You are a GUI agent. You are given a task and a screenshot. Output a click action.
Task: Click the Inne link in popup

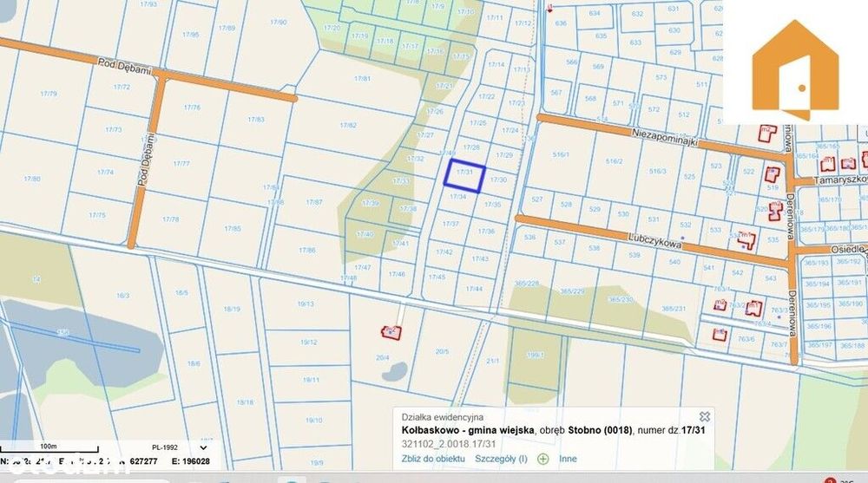click(568, 459)
